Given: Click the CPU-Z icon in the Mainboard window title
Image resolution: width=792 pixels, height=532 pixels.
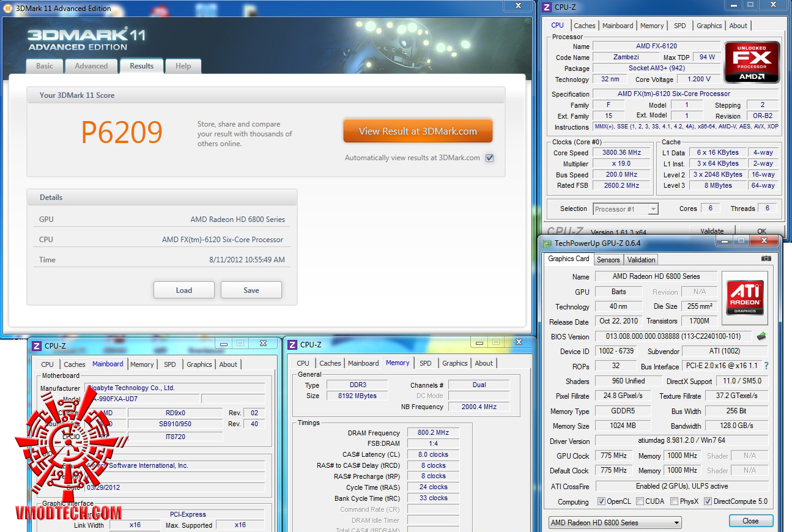Looking at the screenshot, I should click(36, 345).
